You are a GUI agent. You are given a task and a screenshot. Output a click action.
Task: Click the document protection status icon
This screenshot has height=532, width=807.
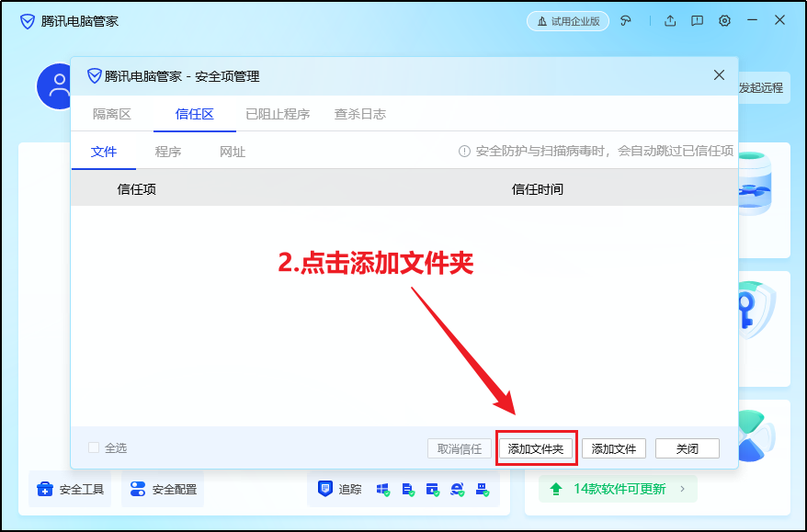[408, 490]
